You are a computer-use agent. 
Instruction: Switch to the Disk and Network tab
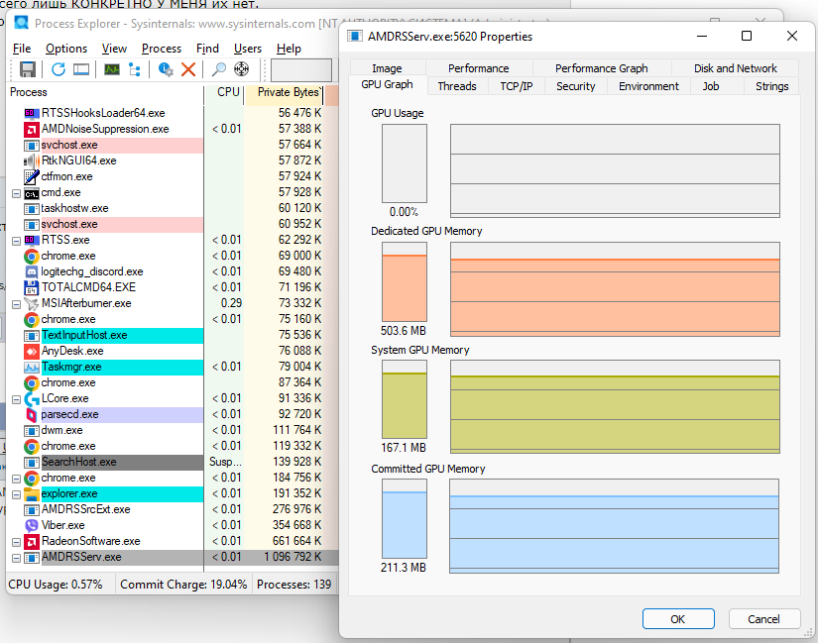point(735,68)
